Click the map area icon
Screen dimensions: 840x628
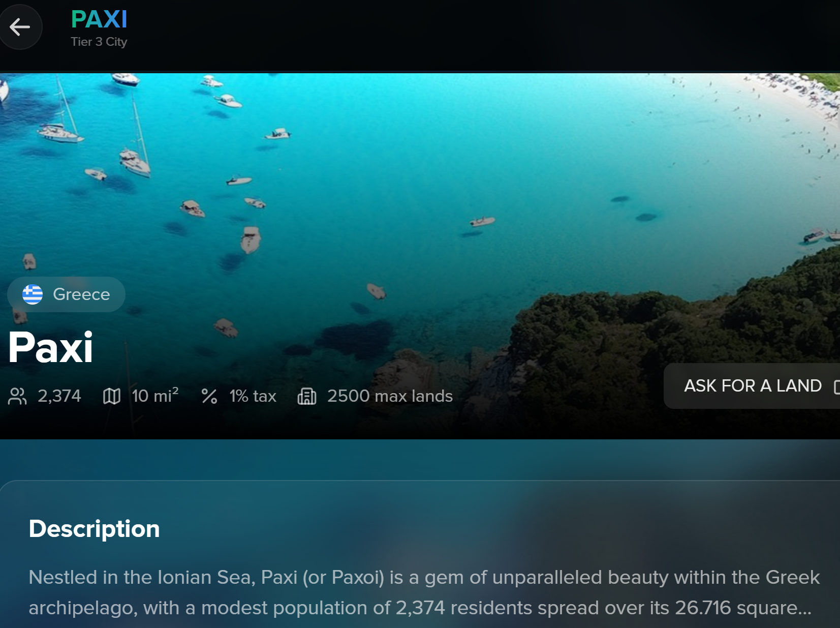pyautogui.click(x=112, y=396)
